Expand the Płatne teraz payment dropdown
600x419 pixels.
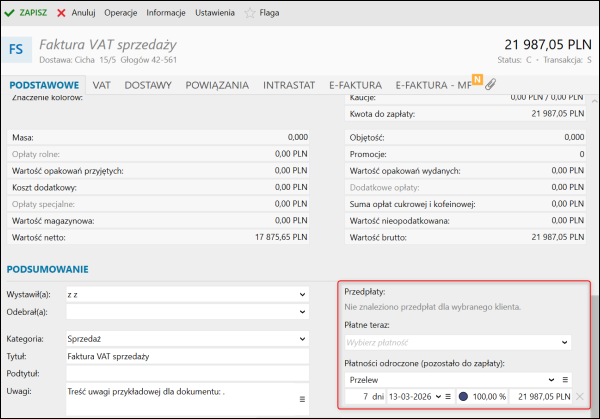(564, 343)
